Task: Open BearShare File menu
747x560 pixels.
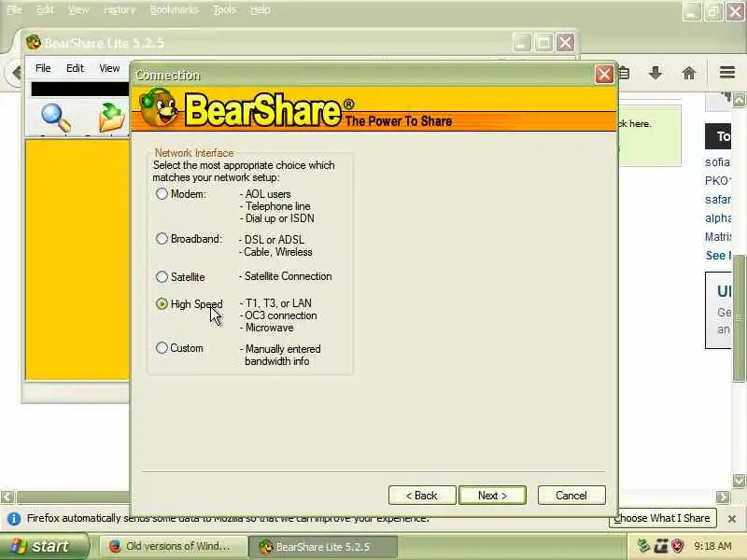Action: (43, 68)
